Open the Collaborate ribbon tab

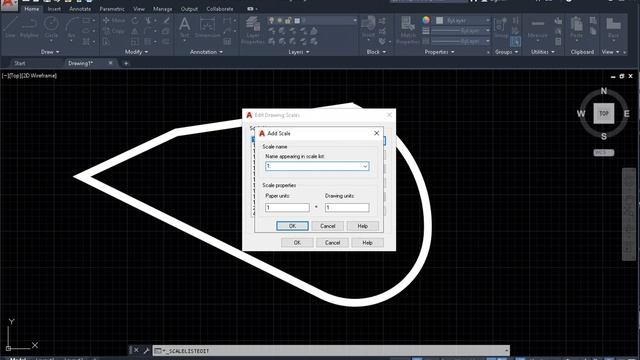(x=220, y=9)
